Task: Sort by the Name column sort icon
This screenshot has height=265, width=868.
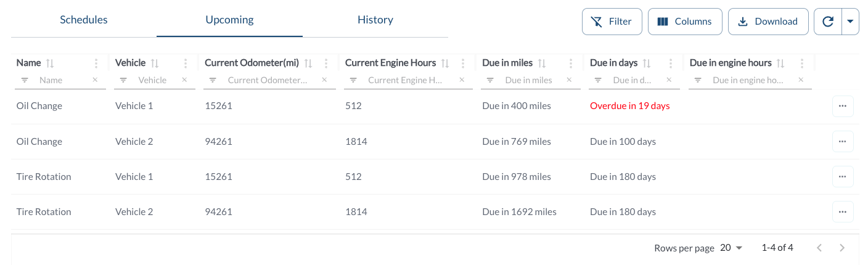Action: (51, 63)
